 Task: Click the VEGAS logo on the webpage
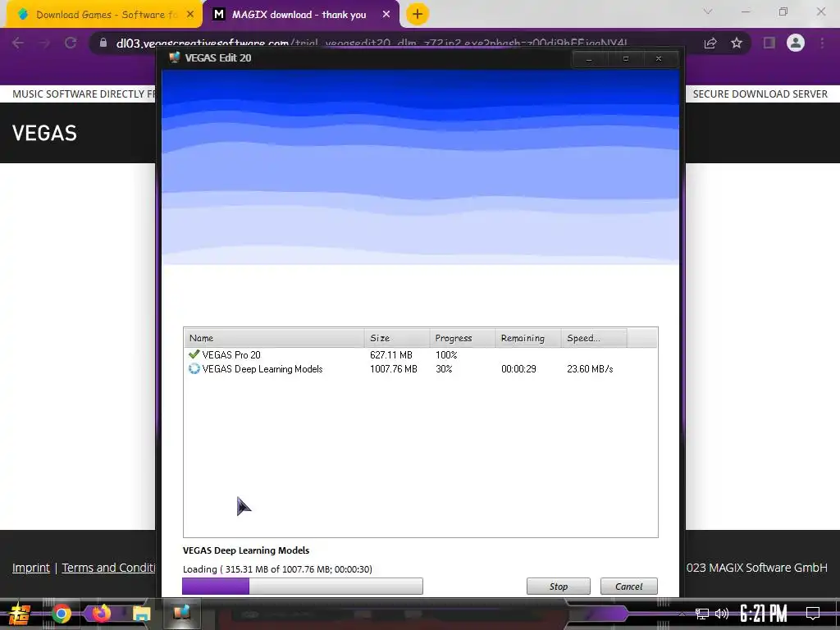(44, 133)
